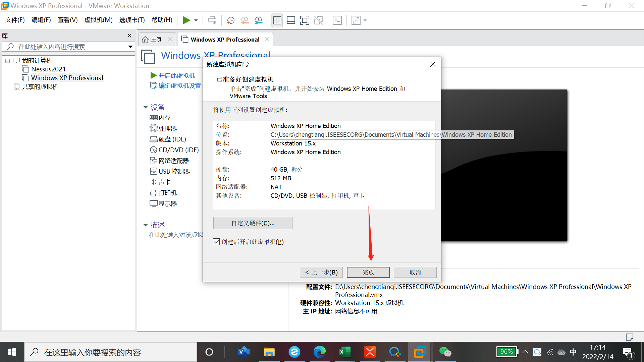
Task: Click the 取消 cancel button in wizard
Action: (x=415, y=272)
